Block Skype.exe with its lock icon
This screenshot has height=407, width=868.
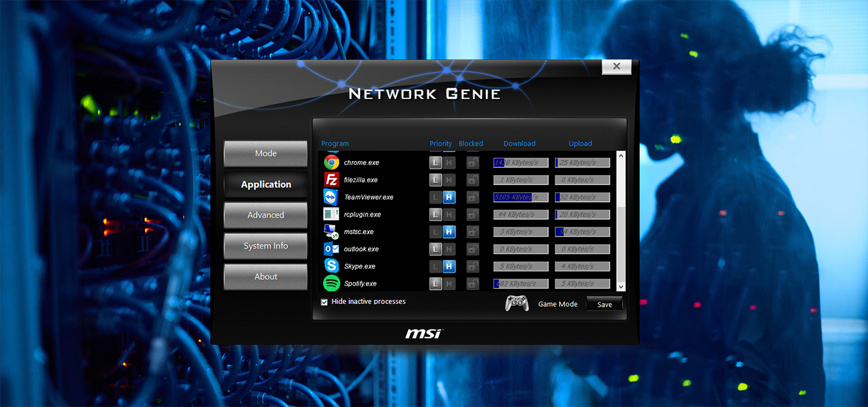coord(473,266)
